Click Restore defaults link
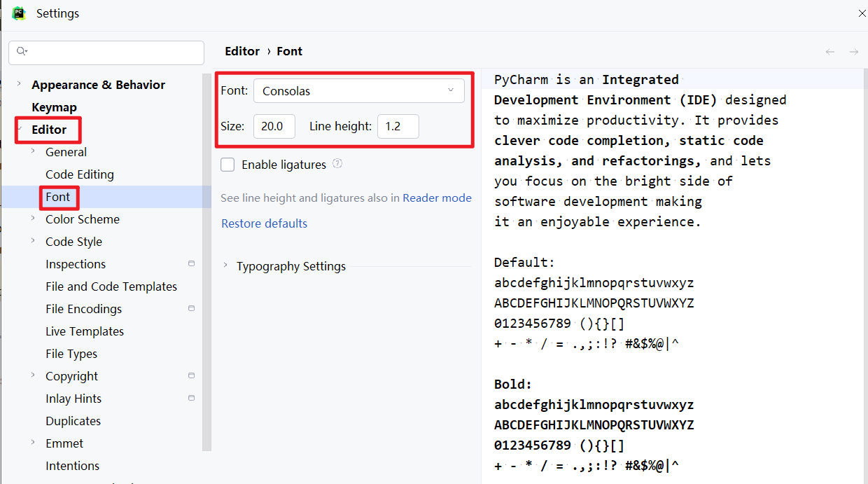868x484 pixels. coord(264,223)
